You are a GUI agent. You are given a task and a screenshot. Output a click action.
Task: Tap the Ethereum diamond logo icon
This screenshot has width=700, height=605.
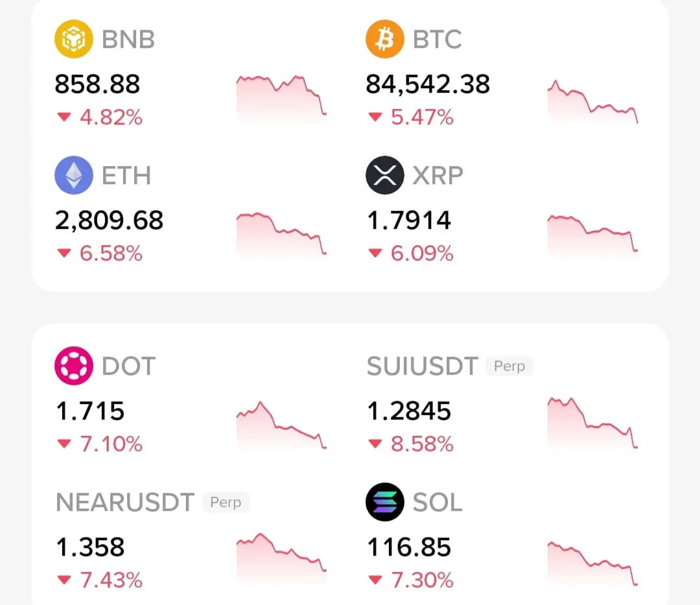pyautogui.click(x=73, y=175)
